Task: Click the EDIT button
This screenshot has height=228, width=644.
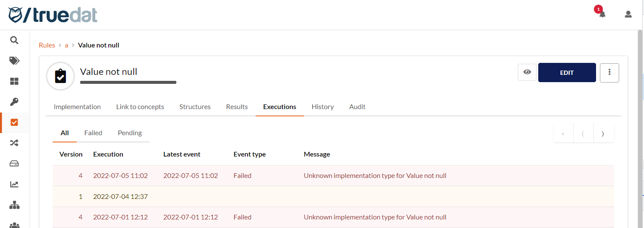Action: [x=566, y=72]
